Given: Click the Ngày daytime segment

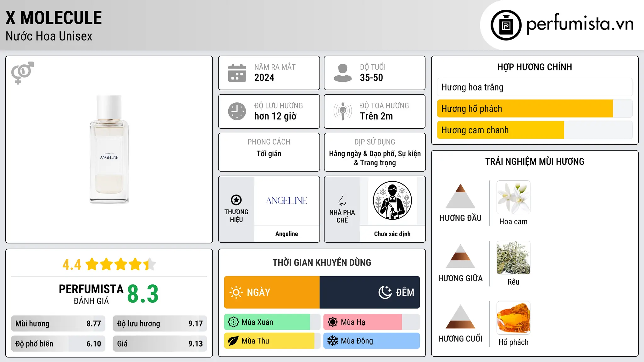Looking at the screenshot, I should (x=272, y=292).
